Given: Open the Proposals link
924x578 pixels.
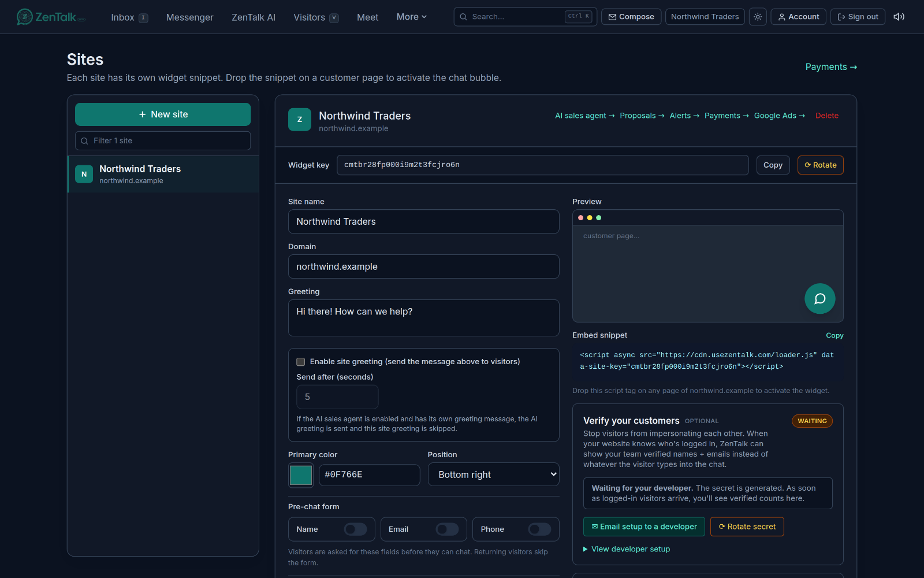Looking at the screenshot, I should pos(642,116).
